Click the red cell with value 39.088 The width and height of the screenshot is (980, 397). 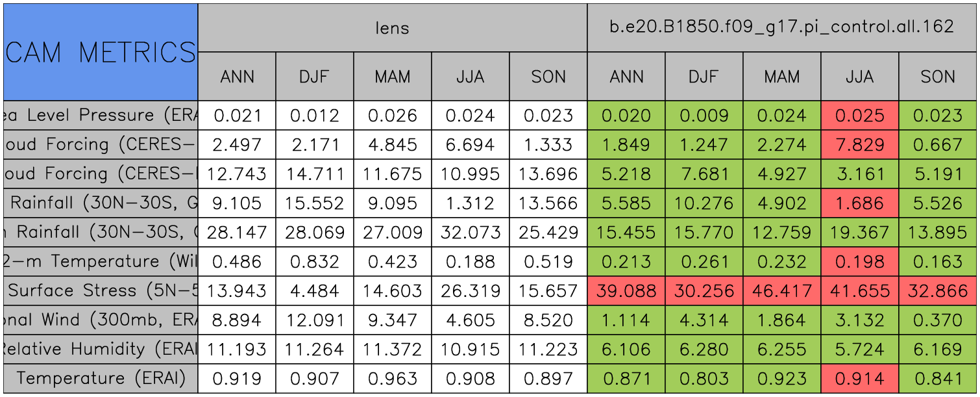tap(626, 290)
